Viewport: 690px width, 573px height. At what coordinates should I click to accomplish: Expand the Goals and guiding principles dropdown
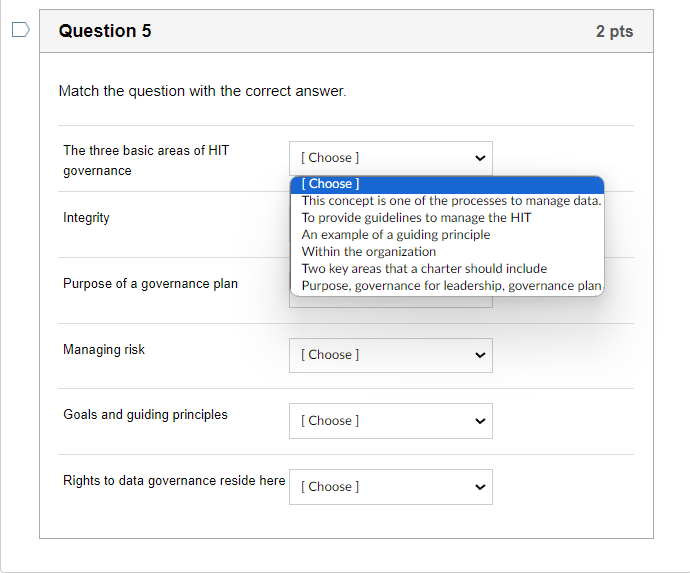(x=390, y=421)
